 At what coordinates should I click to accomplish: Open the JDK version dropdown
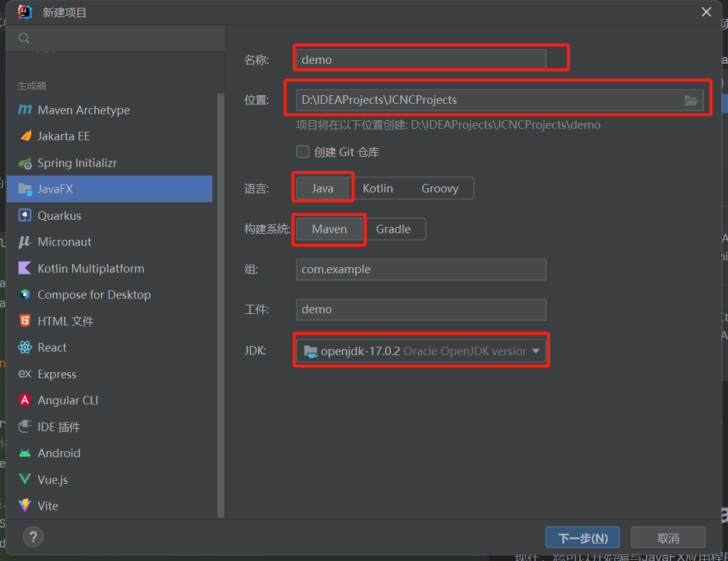tap(535, 351)
